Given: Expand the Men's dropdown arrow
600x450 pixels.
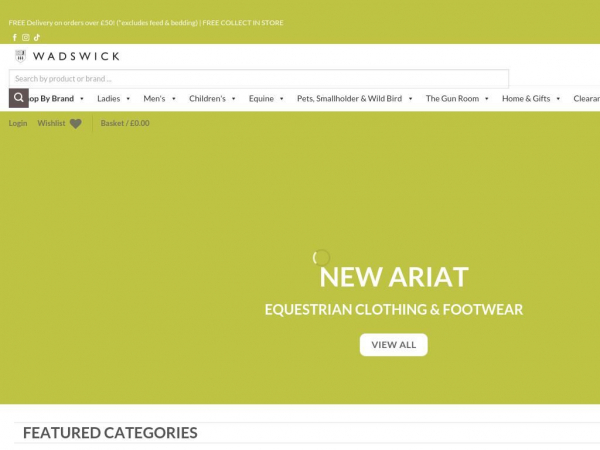Looking at the screenshot, I should pyautogui.click(x=174, y=99).
